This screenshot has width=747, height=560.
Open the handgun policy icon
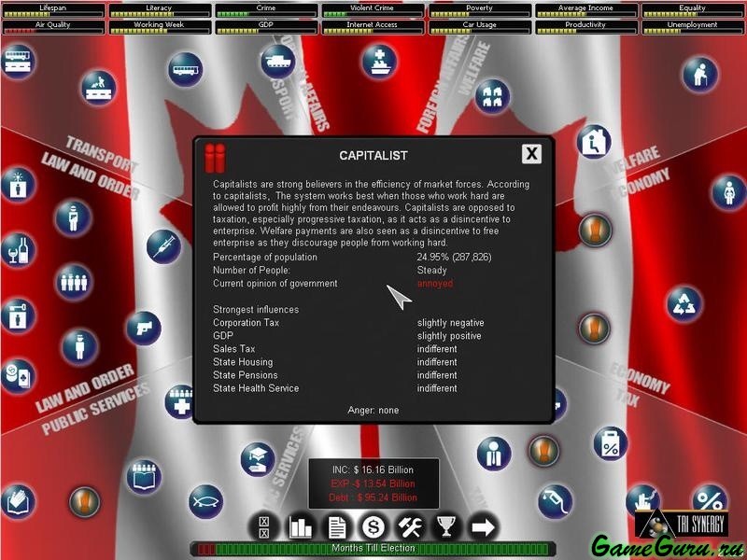tap(144, 329)
